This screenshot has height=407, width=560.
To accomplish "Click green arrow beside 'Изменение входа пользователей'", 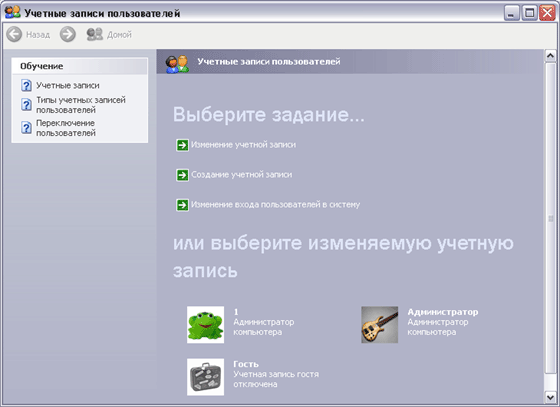I will [x=182, y=205].
